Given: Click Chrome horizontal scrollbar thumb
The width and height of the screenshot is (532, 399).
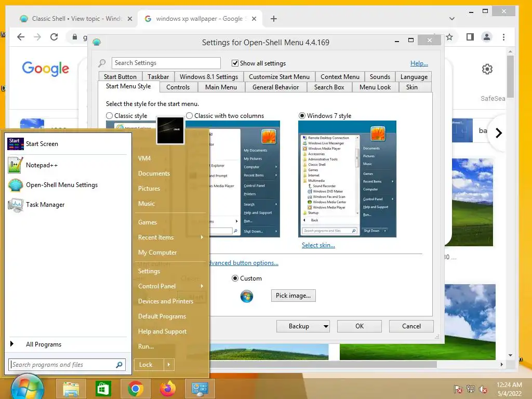Looking at the screenshot, I should [322, 364].
